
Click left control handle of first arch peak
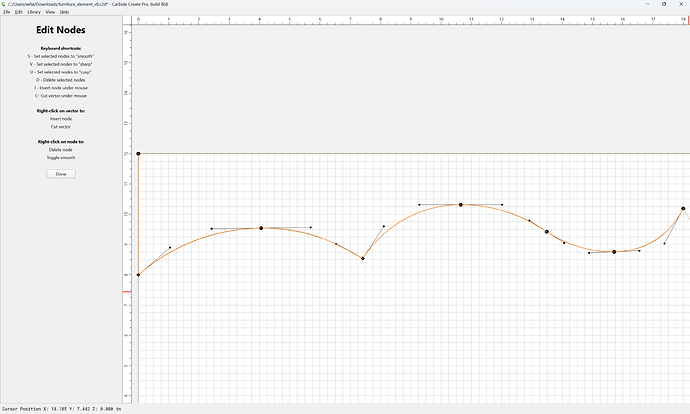pos(212,229)
